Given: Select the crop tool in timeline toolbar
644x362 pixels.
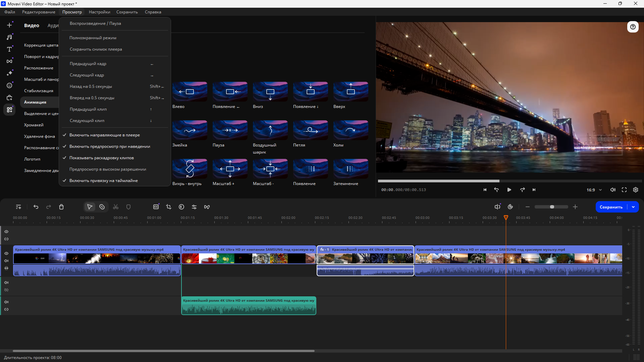Looking at the screenshot, I should pyautogui.click(x=169, y=207).
